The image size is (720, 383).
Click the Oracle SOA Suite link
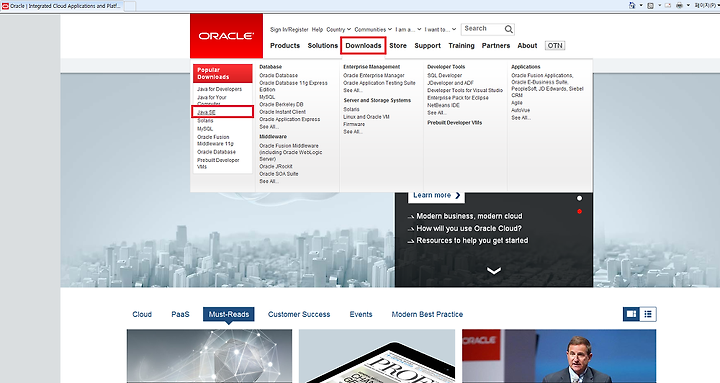279,174
